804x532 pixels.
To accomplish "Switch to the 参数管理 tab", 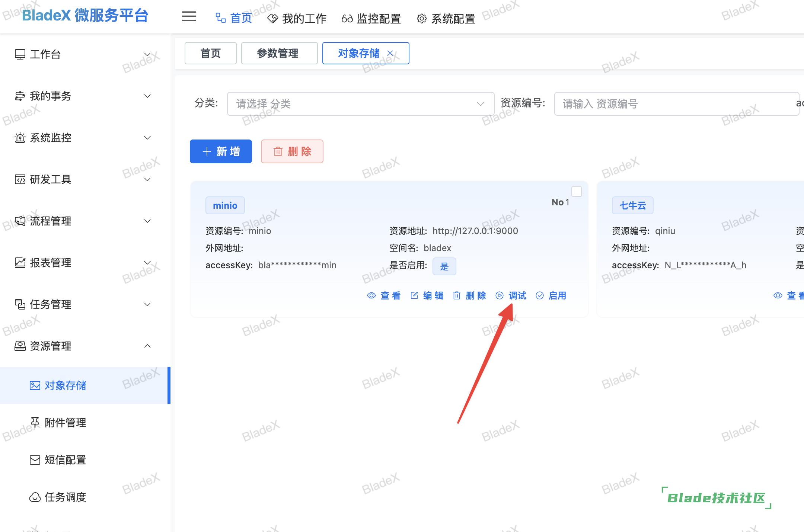I will 279,53.
